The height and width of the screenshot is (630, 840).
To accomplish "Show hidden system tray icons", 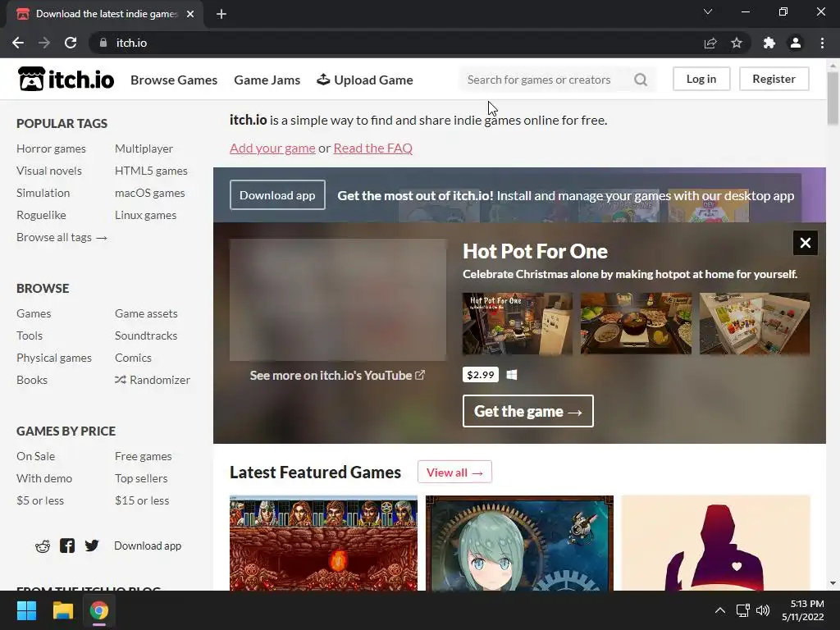I will tap(720, 610).
